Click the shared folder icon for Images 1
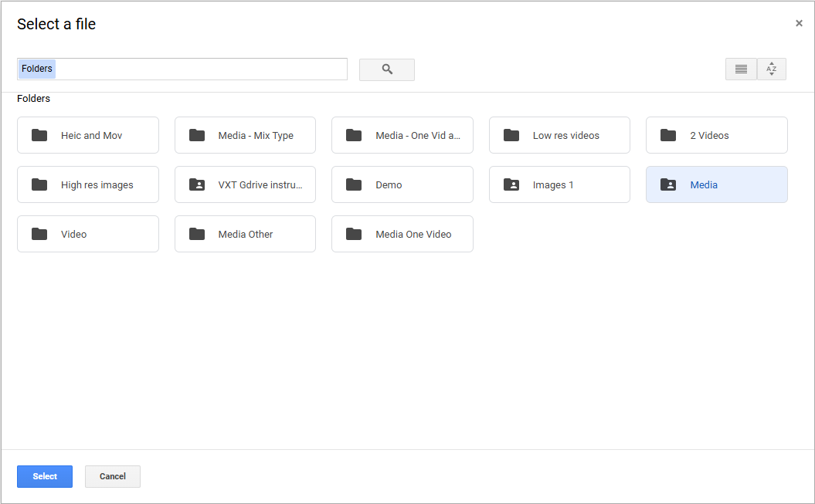Viewport: 815px width, 504px height. 511,185
